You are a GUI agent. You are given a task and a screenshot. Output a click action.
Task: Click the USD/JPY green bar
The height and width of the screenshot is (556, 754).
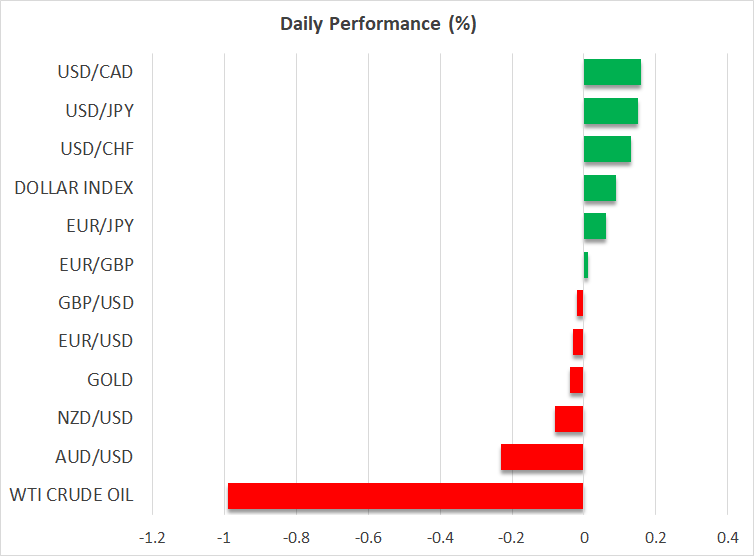610,111
